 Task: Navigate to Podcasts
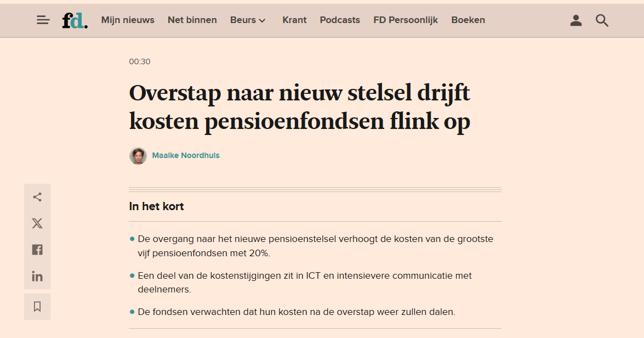(x=340, y=20)
